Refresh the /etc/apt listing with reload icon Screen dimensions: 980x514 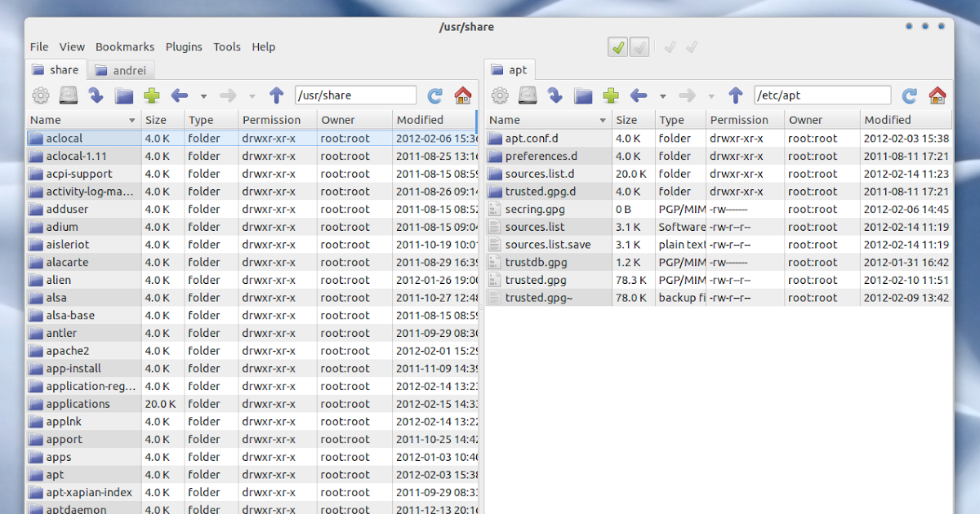pyautogui.click(x=908, y=95)
